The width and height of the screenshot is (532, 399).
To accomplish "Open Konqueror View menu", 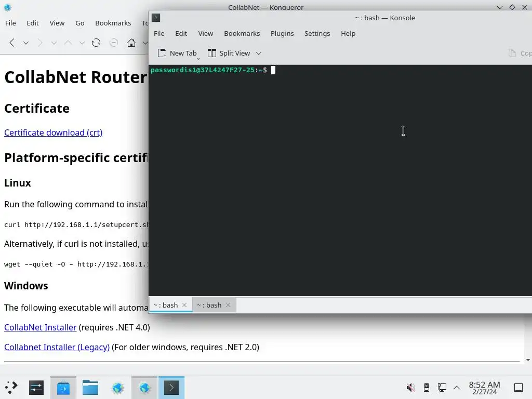I will pyautogui.click(x=57, y=23).
